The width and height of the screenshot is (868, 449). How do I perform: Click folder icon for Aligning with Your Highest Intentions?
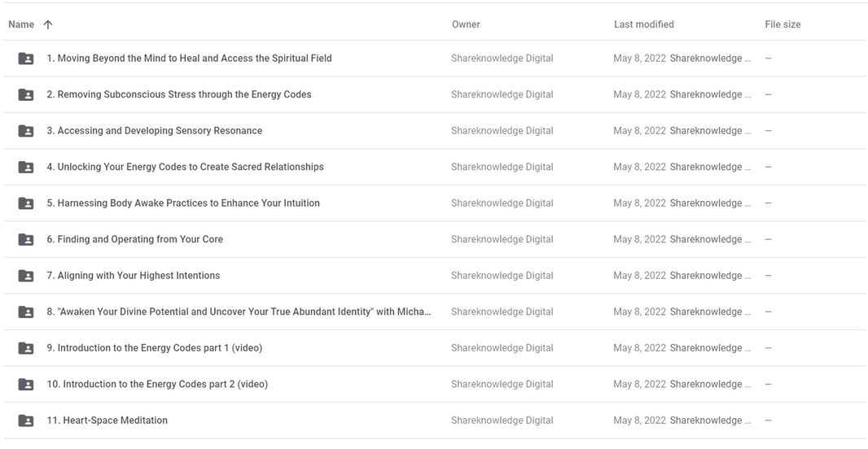tap(26, 276)
